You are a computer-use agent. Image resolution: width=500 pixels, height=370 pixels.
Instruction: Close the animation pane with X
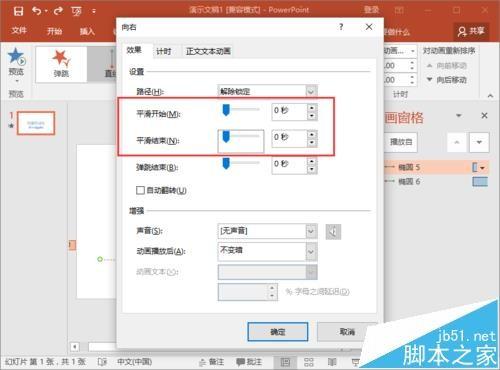pos(484,116)
